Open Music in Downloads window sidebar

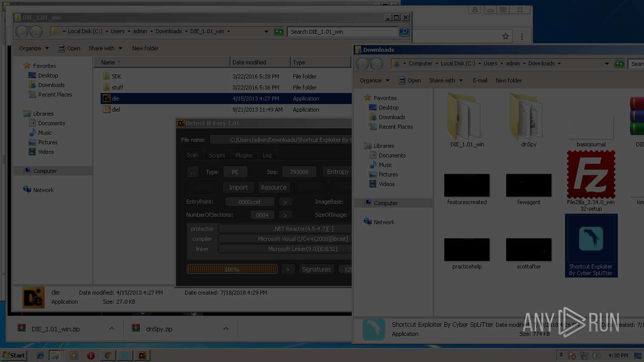coord(385,165)
